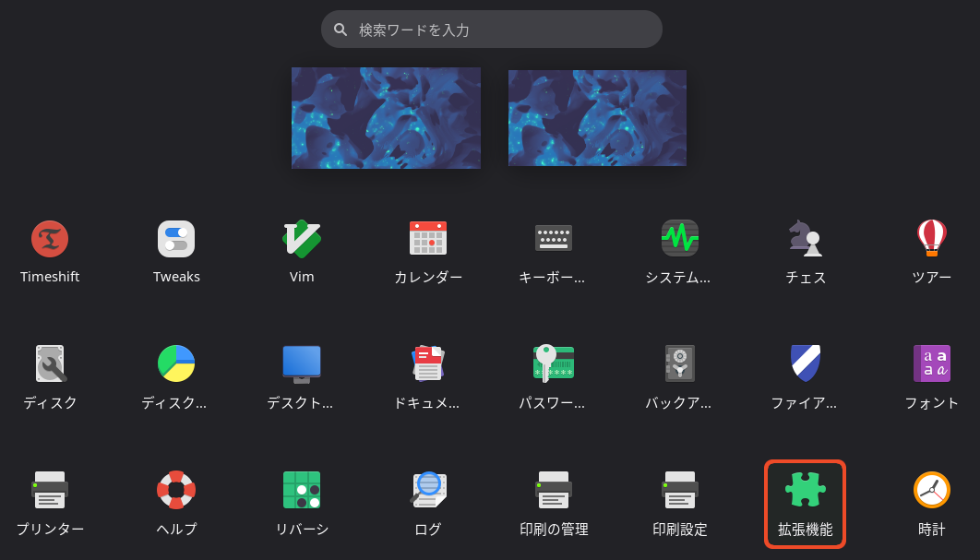Viewport: 980px width, 560px height.
Task: Start the チェス chess game
Action: click(x=806, y=239)
